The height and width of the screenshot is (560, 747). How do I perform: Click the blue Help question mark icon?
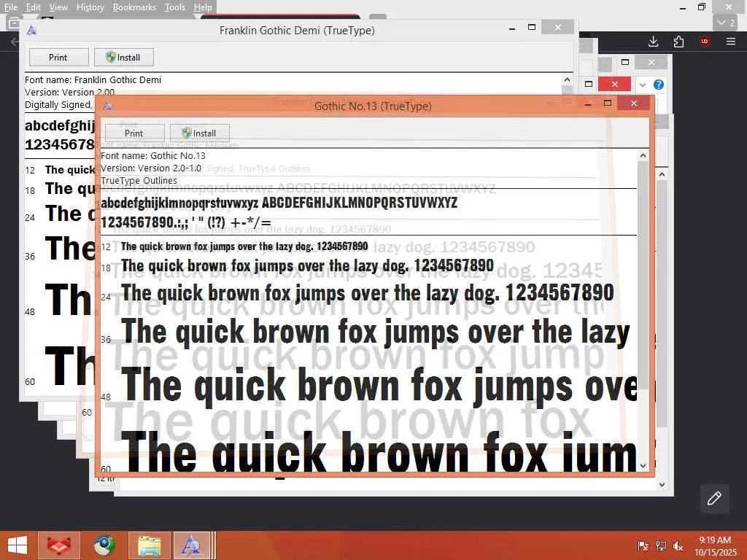(659, 85)
